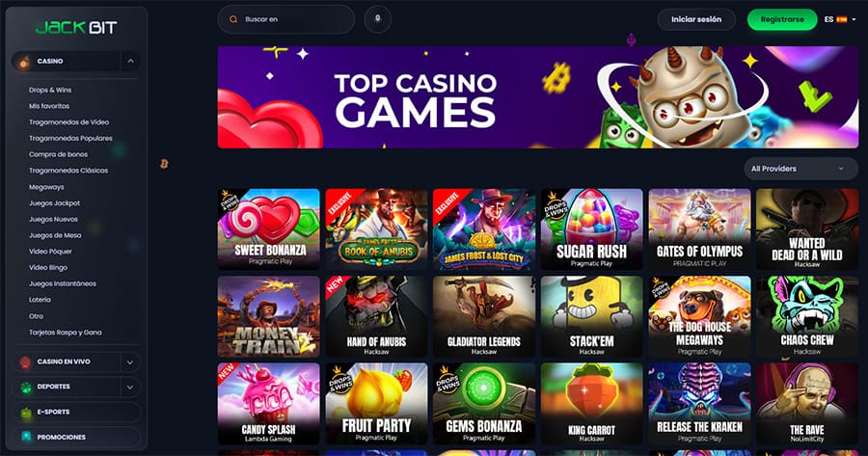Image resolution: width=868 pixels, height=456 pixels.
Task: Select Megaways in the sidebar
Action: [x=46, y=187]
